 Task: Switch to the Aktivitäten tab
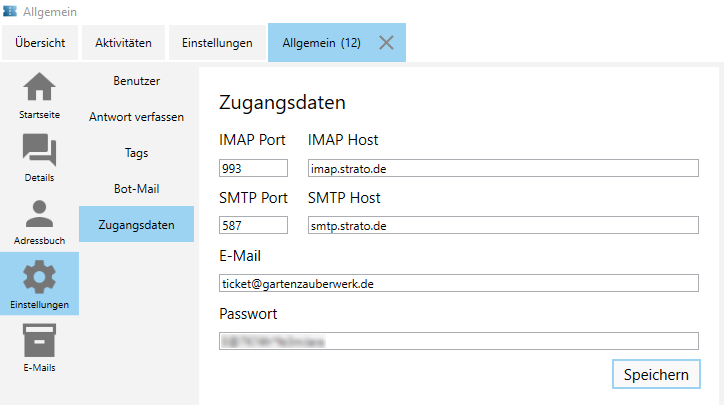point(123,43)
